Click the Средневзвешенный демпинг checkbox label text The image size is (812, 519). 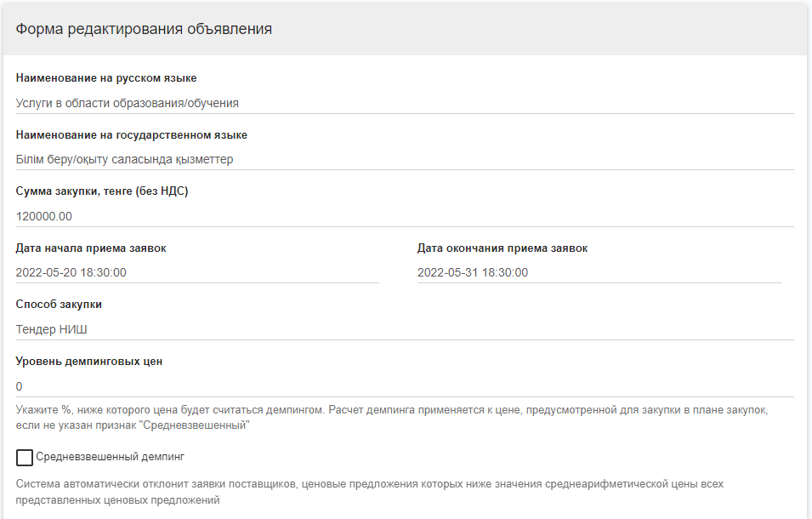coord(110,457)
